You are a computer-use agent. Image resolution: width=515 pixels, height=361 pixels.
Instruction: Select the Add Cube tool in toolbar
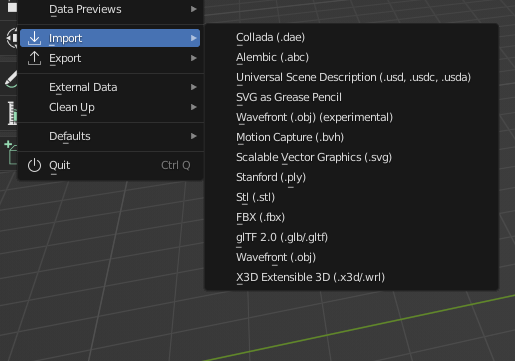[x=10, y=153]
